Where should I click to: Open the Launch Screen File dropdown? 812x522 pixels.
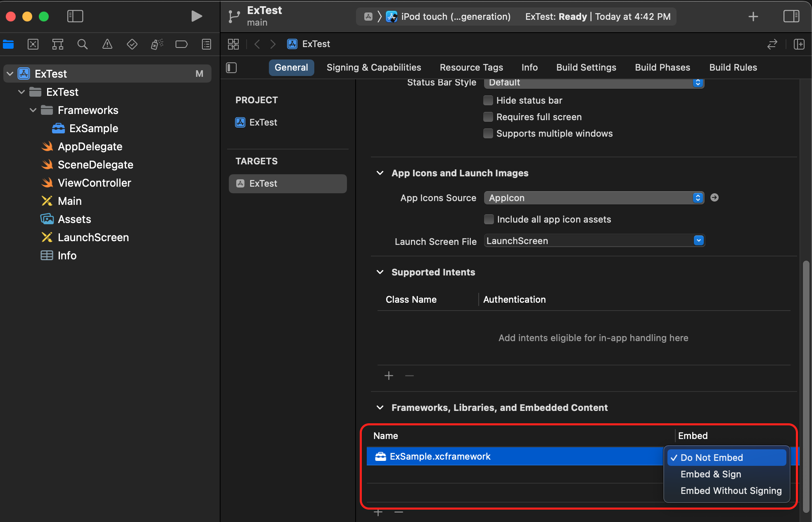click(698, 241)
